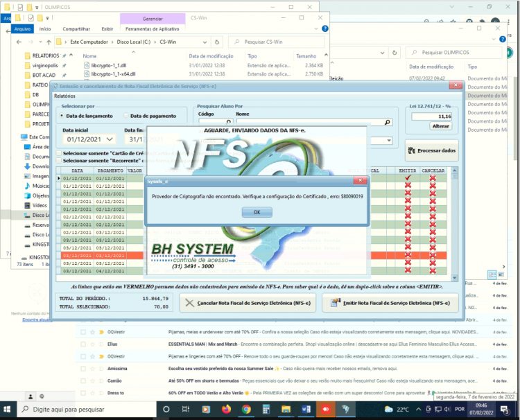Star the Cantão email
Image resolution: width=520 pixels, height=420 pixels.
pyautogui.click(x=92, y=381)
